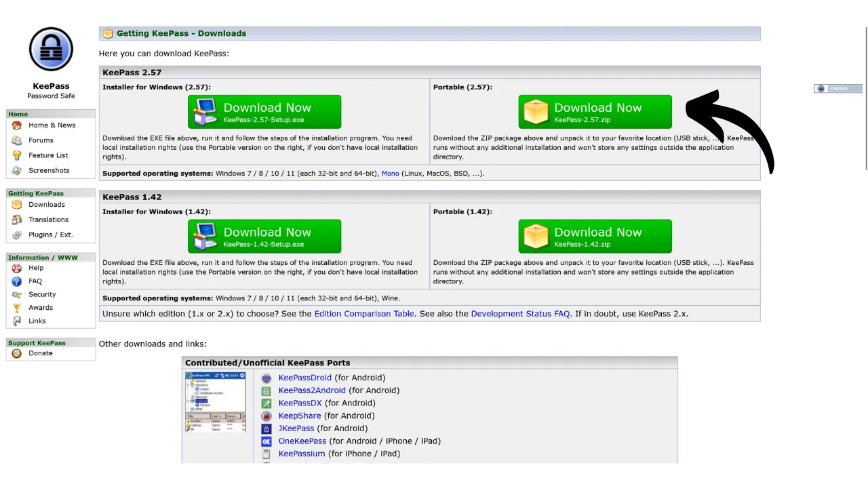Open the KeePass2Android link
Screen dimensions: 868x484
point(312,390)
